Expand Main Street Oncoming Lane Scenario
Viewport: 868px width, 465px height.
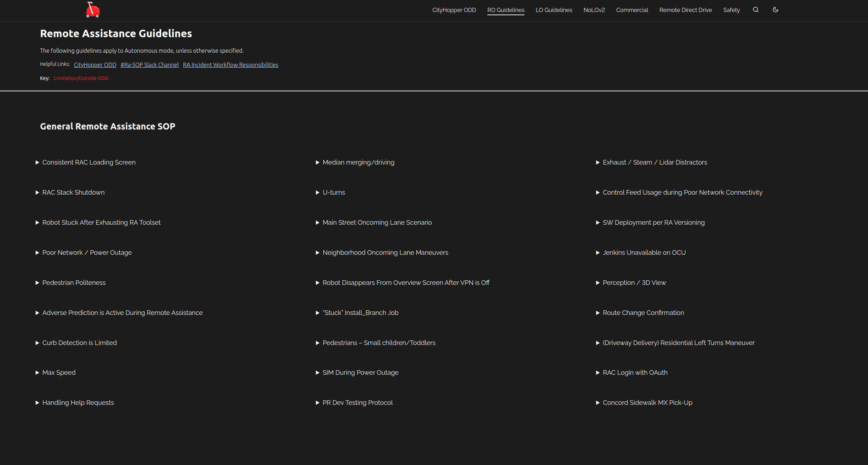377,223
